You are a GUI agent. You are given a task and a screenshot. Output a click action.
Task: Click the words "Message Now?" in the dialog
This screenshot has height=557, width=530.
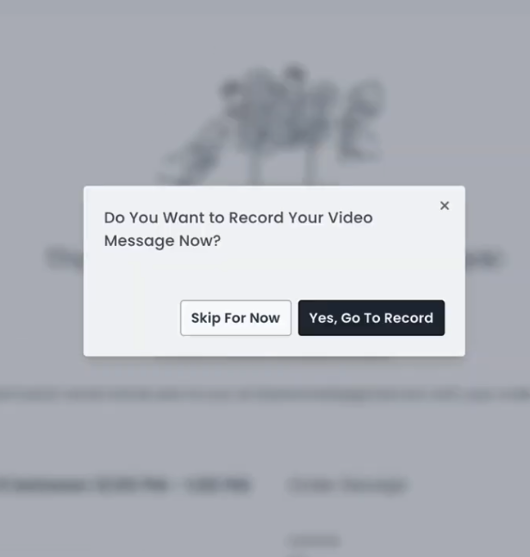pyautogui.click(x=162, y=241)
